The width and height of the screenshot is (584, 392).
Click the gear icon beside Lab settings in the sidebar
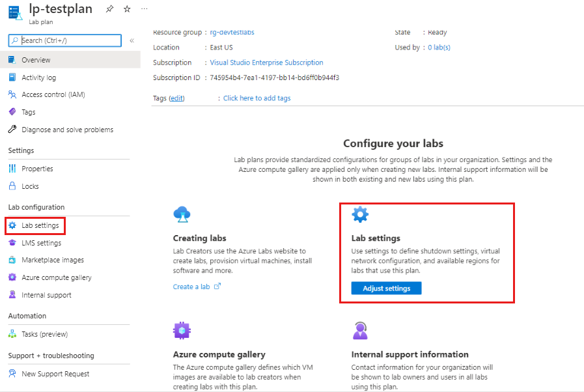(12, 225)
